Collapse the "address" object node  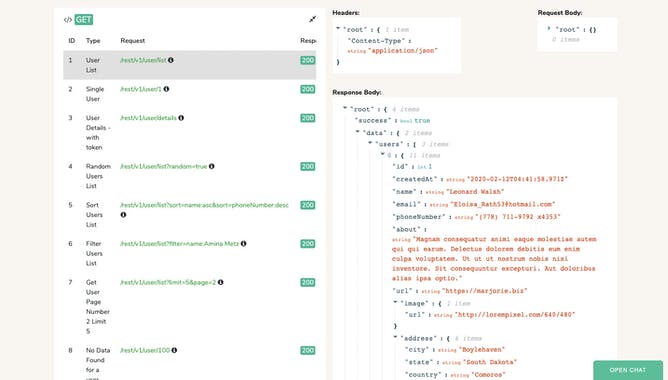click(395, 337)
